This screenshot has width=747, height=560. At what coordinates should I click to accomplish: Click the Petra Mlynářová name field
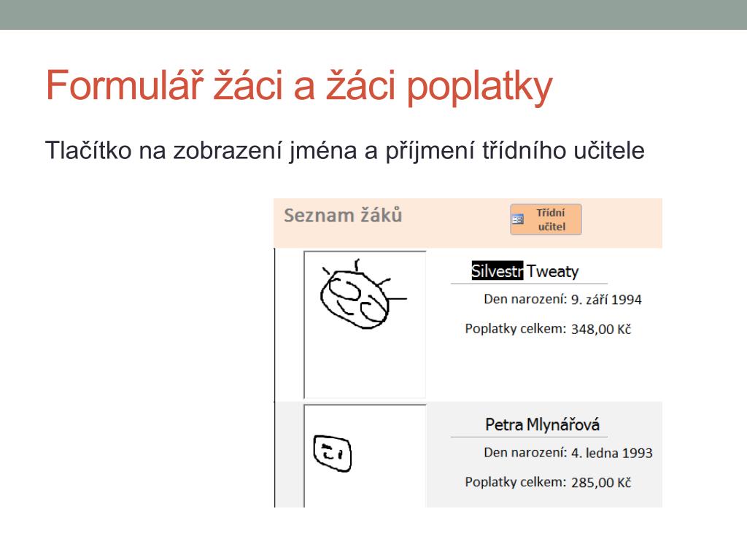pyautogui.click(x=542, y=424)
